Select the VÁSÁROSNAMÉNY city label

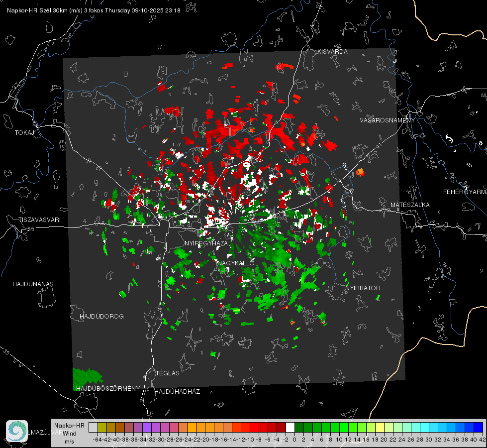tap(388, 120)
